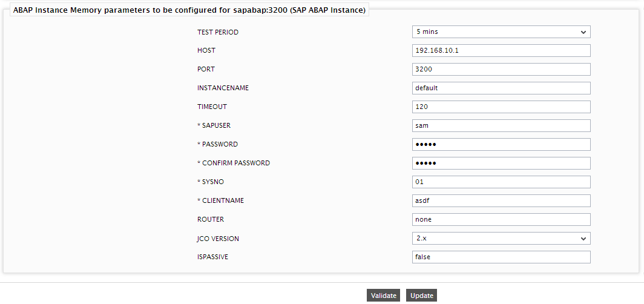Screen dimensions: 644x304
Task: Click the * SYSNO label
Action: (211, 182)
